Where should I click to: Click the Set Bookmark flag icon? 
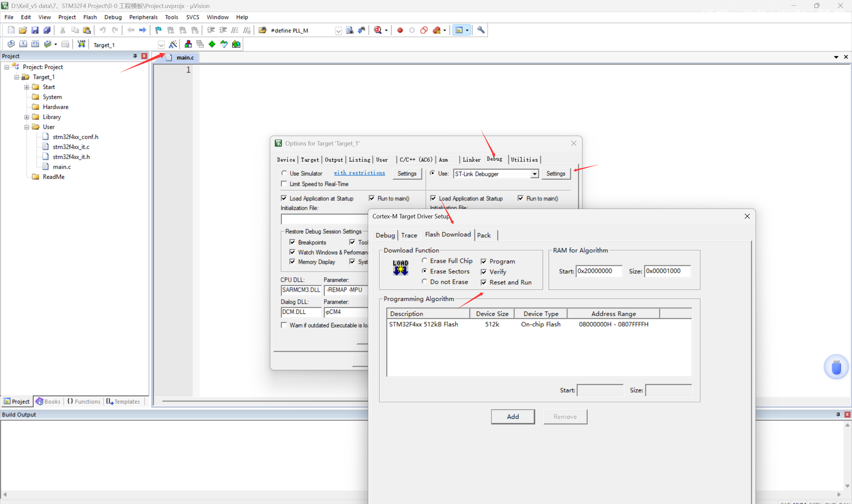pyautogui.click(x=158, y=30)
